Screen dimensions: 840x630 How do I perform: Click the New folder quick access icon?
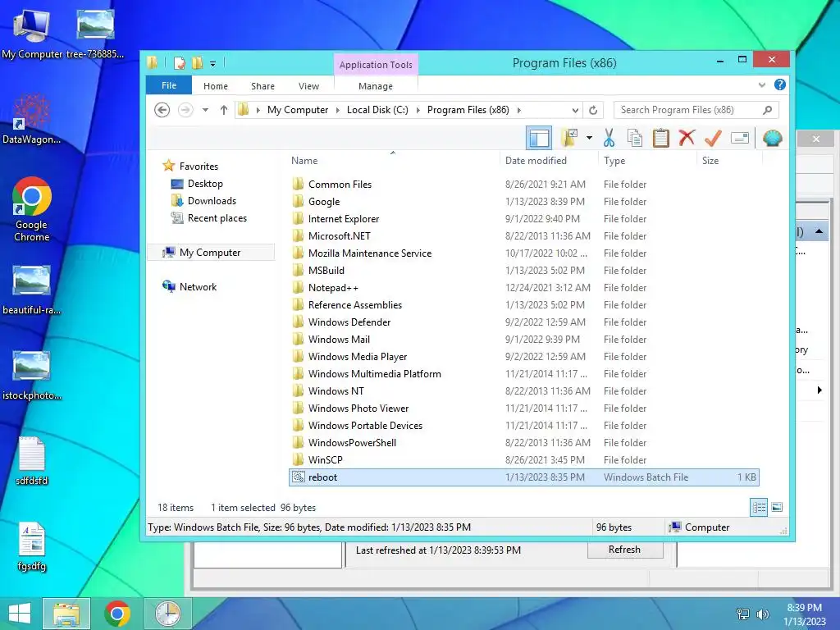coord(197,63)
